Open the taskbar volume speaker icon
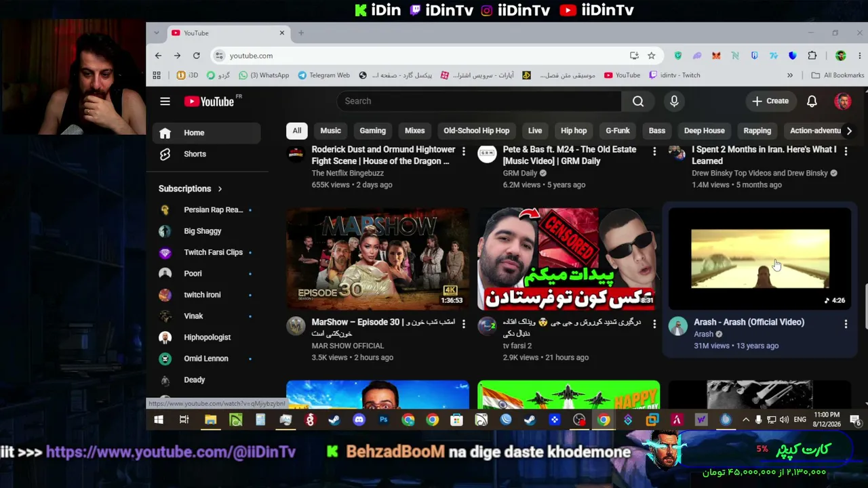Image resolution: width=868 pixels, height=488 pixels. pyautogui.click(x=785, y=420)
